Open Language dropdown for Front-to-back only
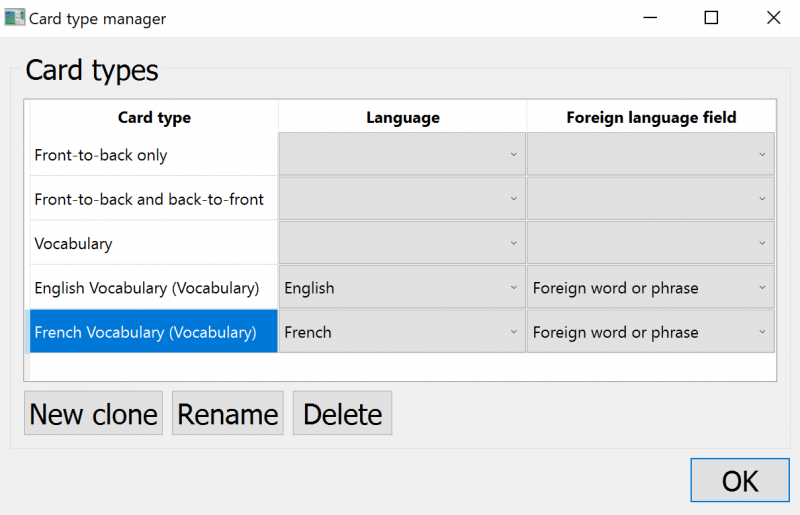Screen dimensions: 800x515 402,154
